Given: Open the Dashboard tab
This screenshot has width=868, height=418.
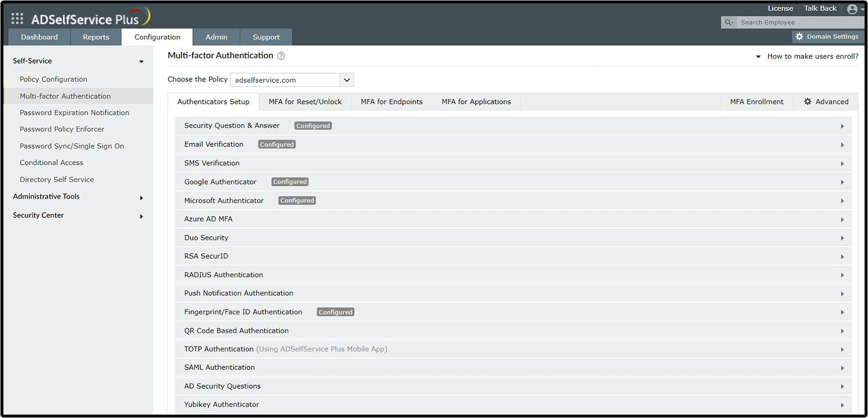Looking at the screenshot, I should [39, 37].
